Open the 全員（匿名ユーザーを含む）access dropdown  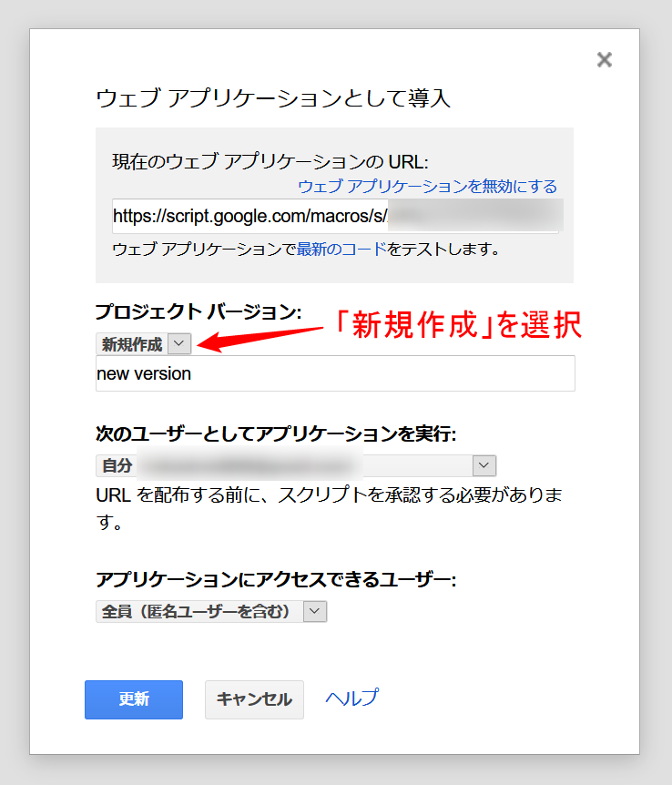pos(211,611)
